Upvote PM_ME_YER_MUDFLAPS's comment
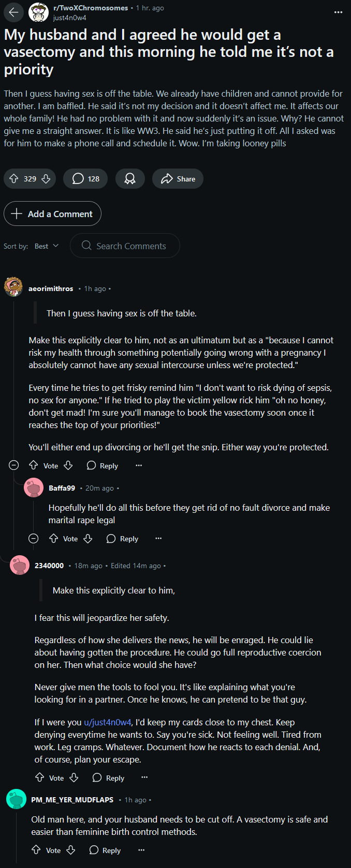 coord(36,850)
